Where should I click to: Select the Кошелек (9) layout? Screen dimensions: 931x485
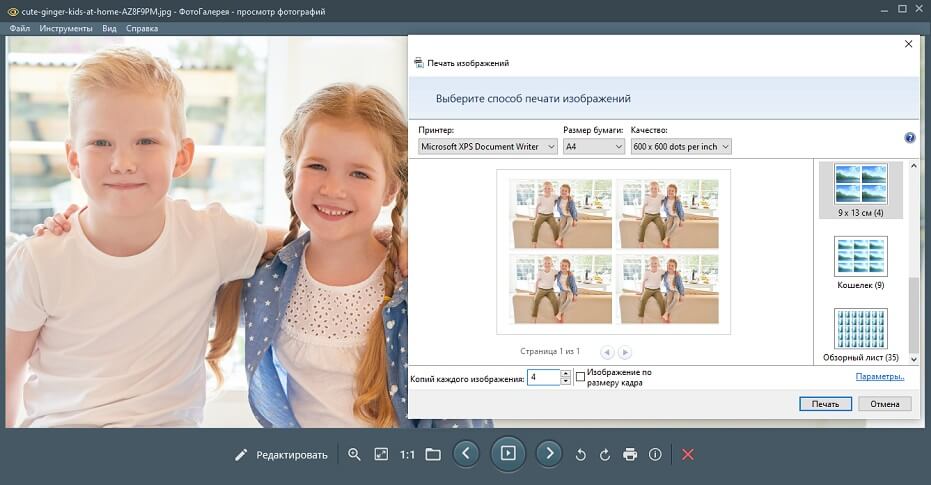tap(860, 262)
